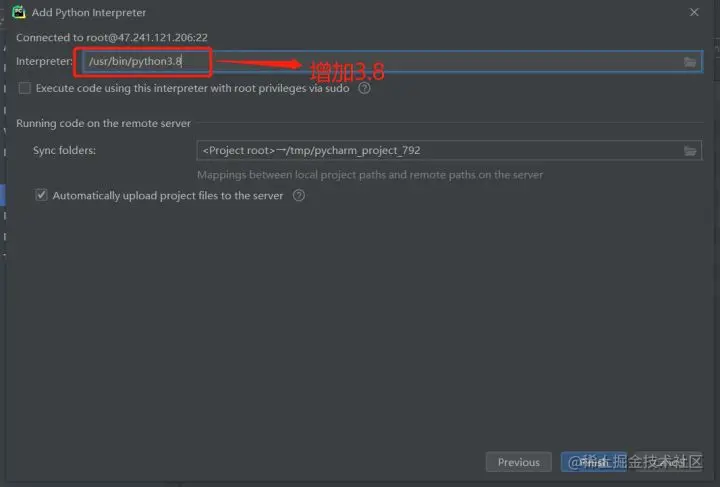The height and width of the screenshot is (487, 720).
Task: Click the PyCharm logo in the title bar
Action: coord(19,12)
